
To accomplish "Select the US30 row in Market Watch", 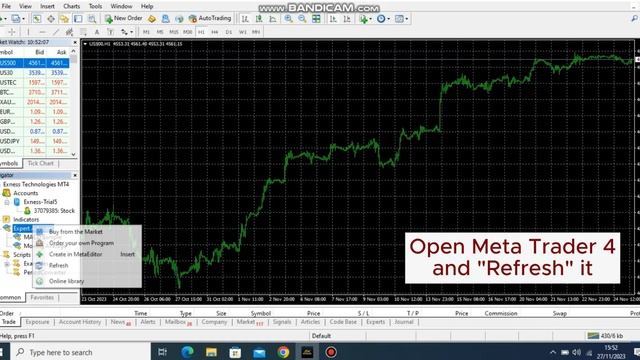I will click(x=34, y=73).
